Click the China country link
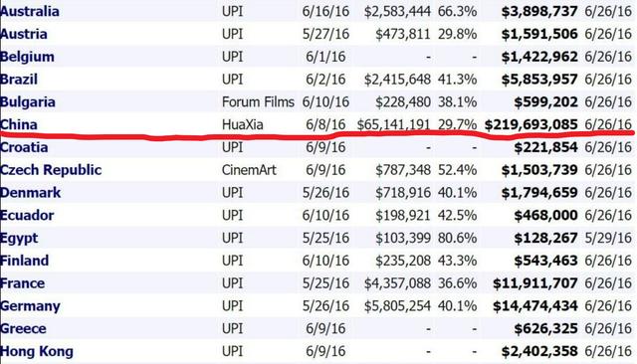This screenshot has width=637, height=364. pos(19,124)
